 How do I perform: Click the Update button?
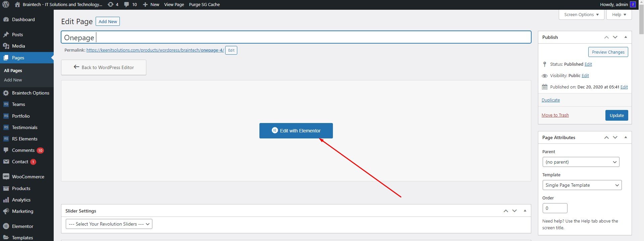tap(617, 115)
